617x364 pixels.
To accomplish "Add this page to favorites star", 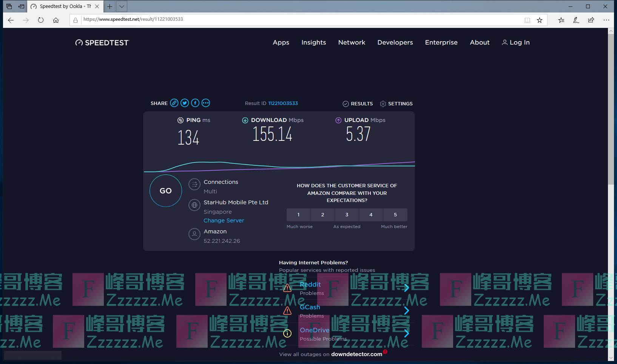I will (x=540, y=20).
